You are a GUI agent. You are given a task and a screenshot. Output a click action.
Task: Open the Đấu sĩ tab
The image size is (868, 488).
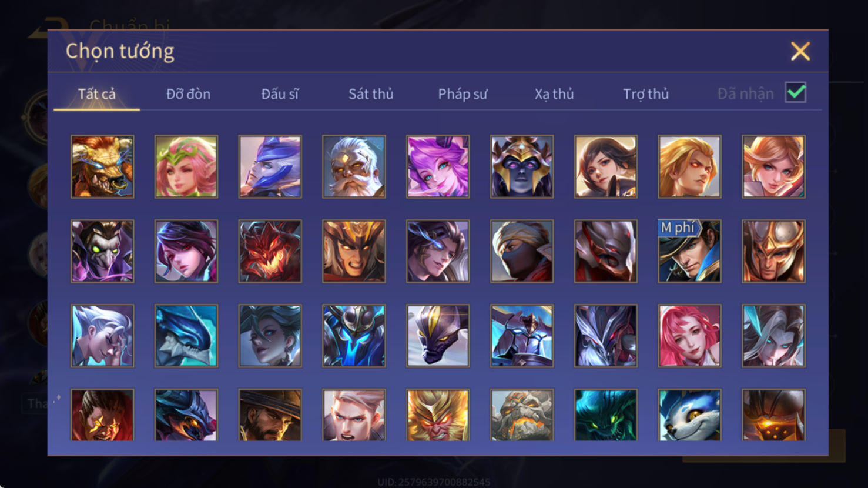(280, 94)
